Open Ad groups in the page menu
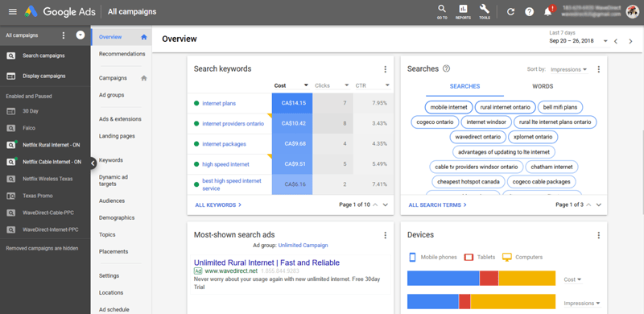644x314 pixels. point(111,95)
